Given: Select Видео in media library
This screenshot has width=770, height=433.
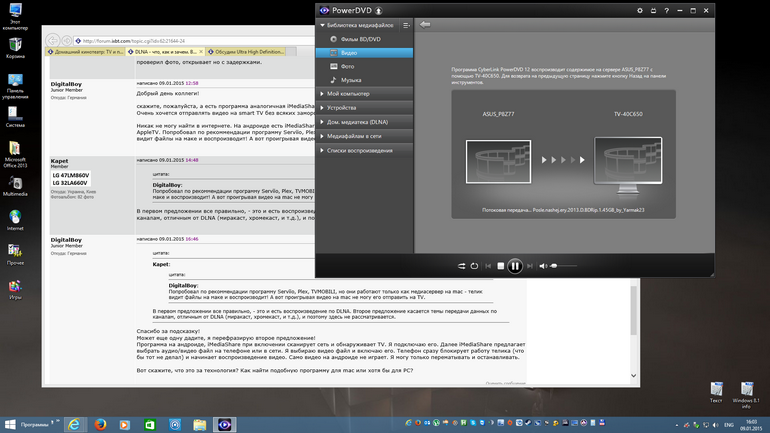Looking at the screenshot, I should [x=364, y=53].
